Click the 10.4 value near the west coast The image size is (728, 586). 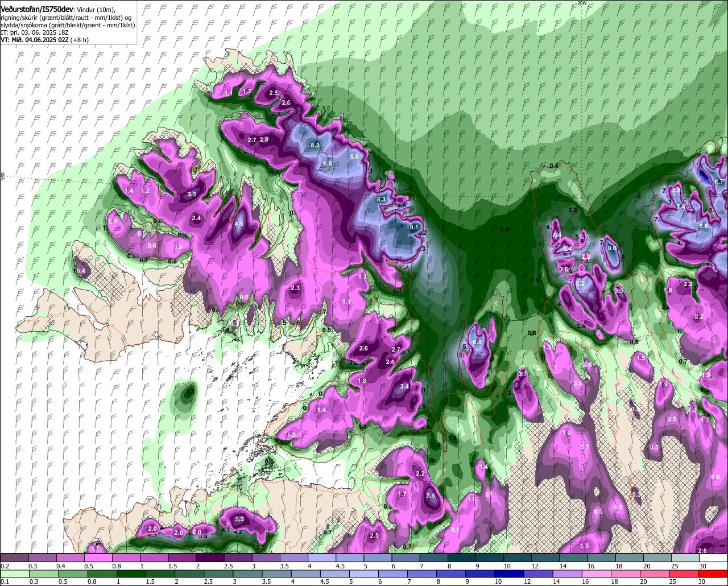click(80, 271)
